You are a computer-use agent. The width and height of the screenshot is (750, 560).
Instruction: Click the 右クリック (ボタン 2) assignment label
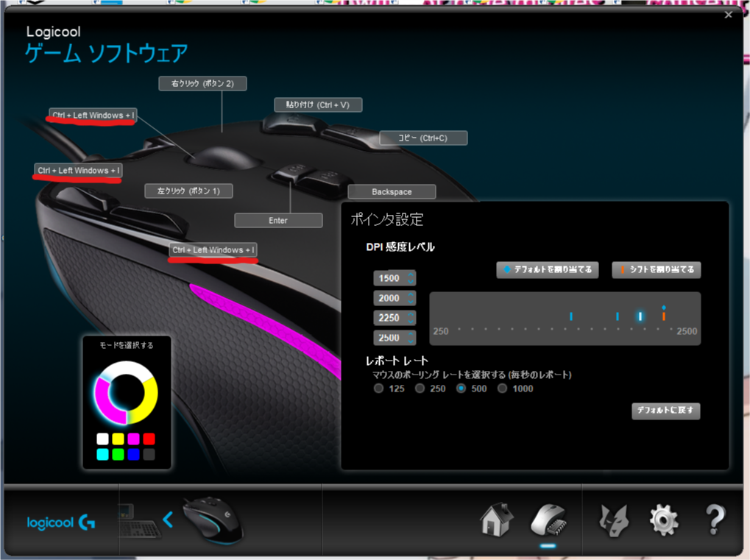(x=203, y=83)
